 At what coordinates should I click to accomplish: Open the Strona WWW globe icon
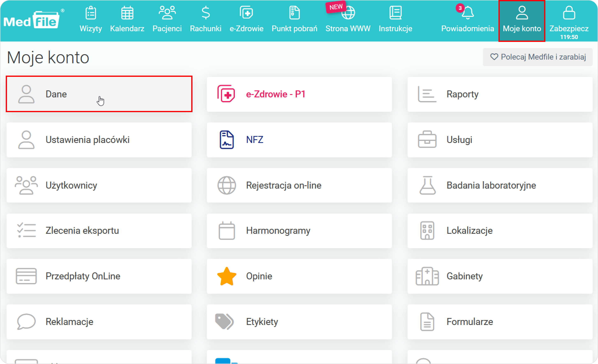[x=348, y=13]
